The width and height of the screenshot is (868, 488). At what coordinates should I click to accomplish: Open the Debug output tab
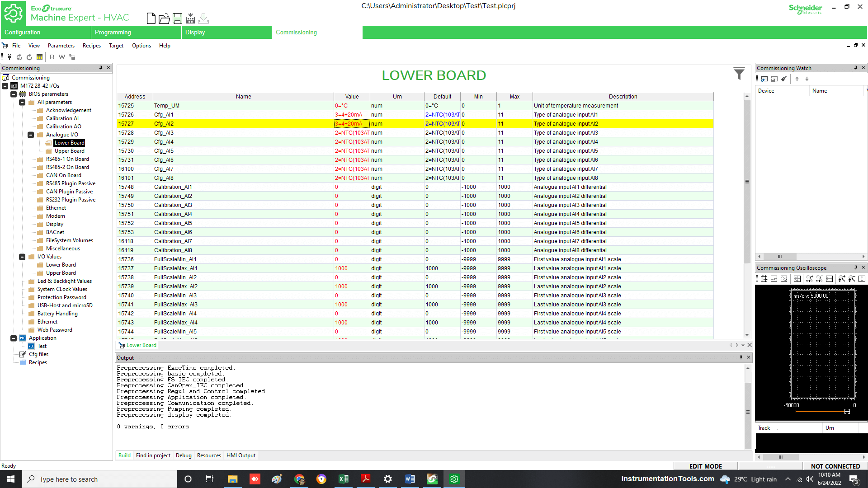tap(183, 455)
